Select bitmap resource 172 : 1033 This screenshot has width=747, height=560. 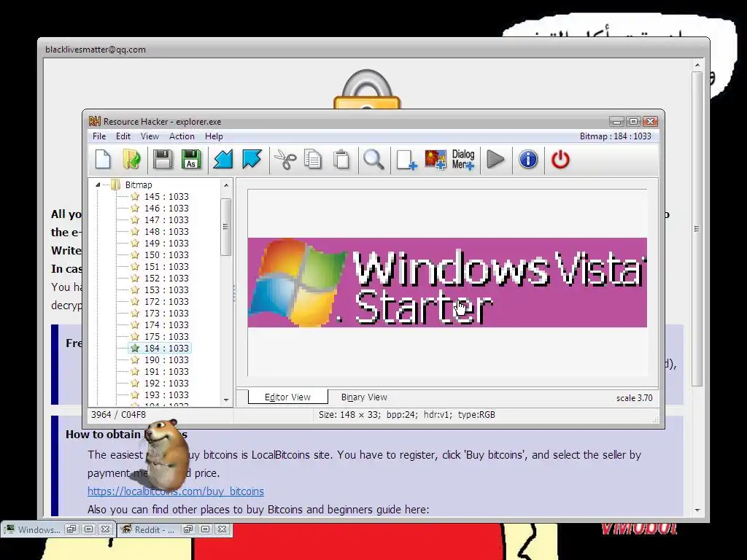point(166,301)
